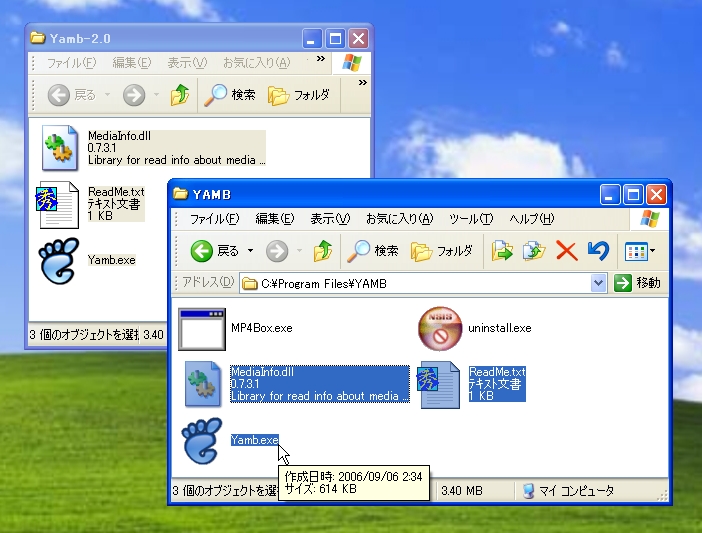Click Windows flag logo in Yamb-2.0 window
Image resolution: width=702 pixels, height=533 pixels.
(352, 63)
